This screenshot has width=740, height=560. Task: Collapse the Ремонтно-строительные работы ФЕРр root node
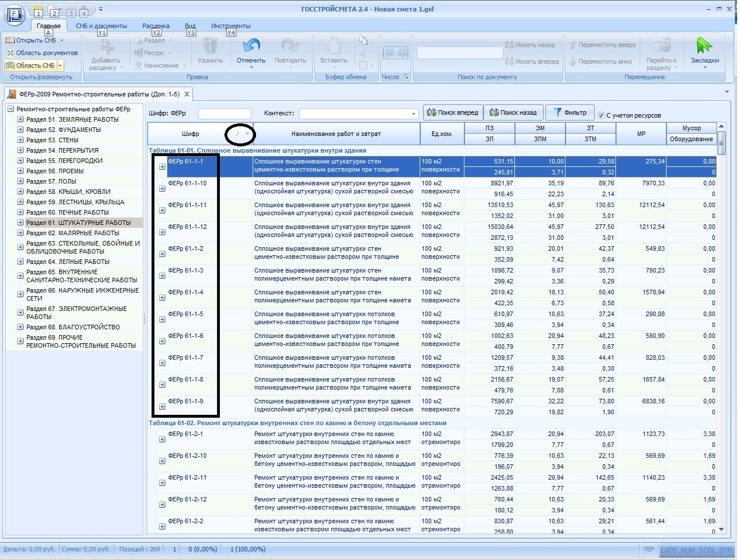click(x=10, y=109)
